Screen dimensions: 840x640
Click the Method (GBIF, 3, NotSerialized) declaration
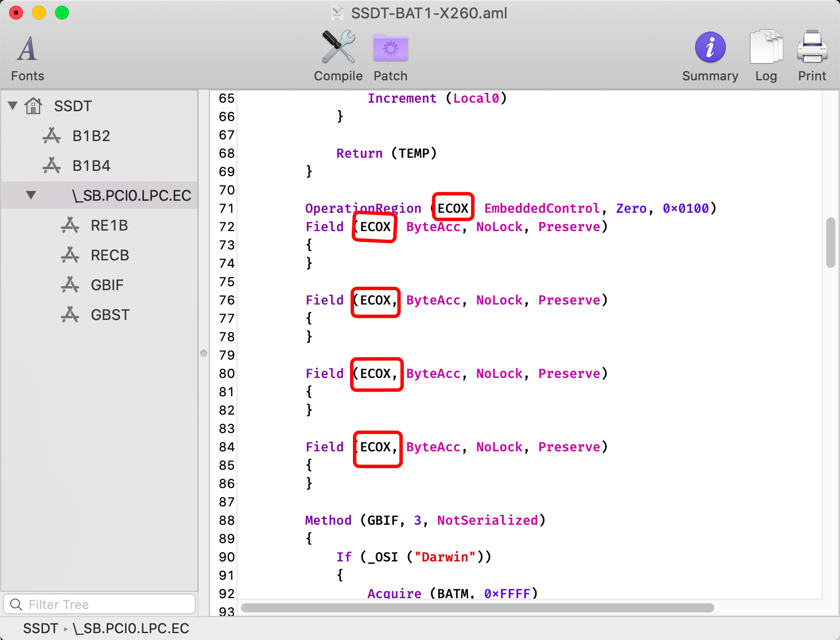pos(425,520)
